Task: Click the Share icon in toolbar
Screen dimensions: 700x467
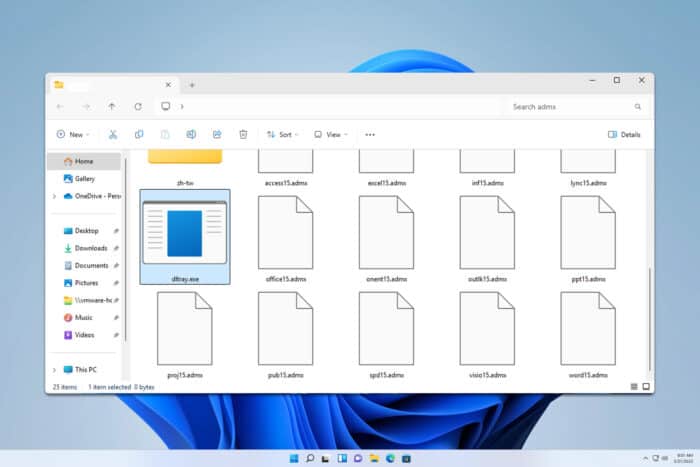Action: click(217, 134)
